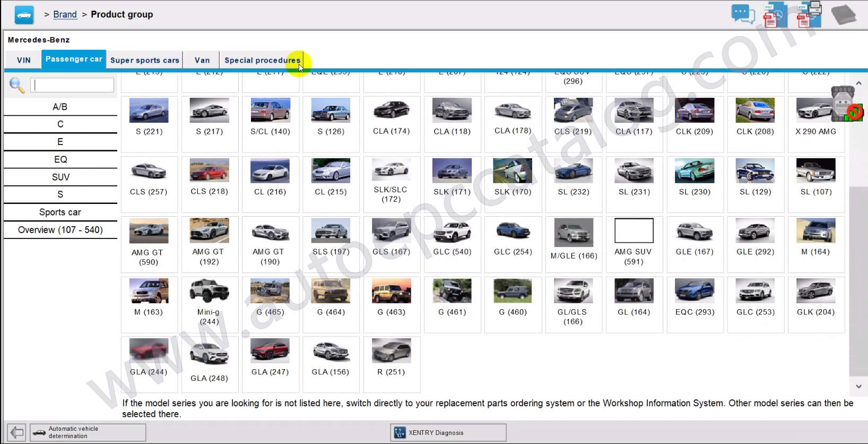Image resolution: width=868 pixels, height=444 pixels.
Task: Filter by SUV category in sidebar
Action: tap(60, 177)
